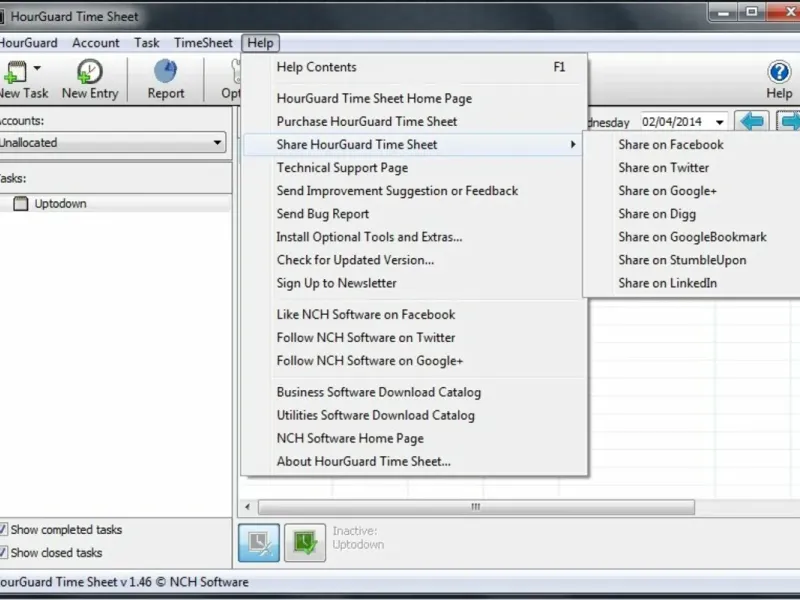Choose Send Bug Report

(414, 214)
